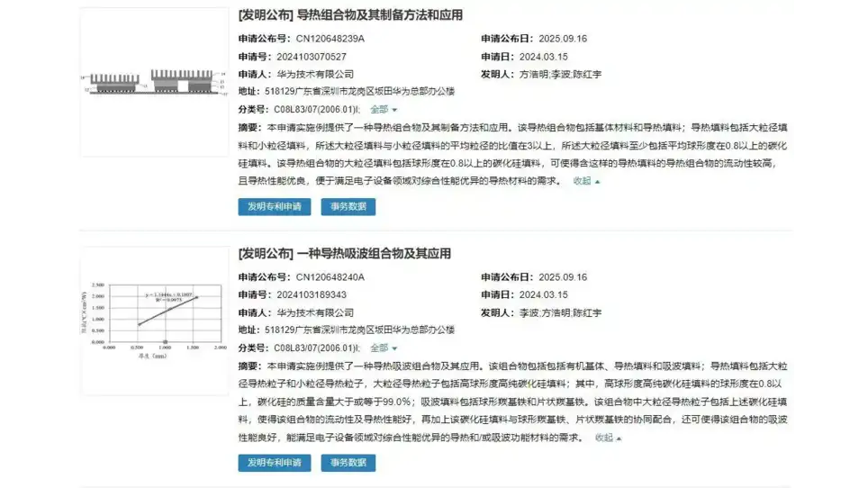Screen dimensions: 868x488
Task: Collapse the first patent abstract with 收起
Action: point(586,181)
